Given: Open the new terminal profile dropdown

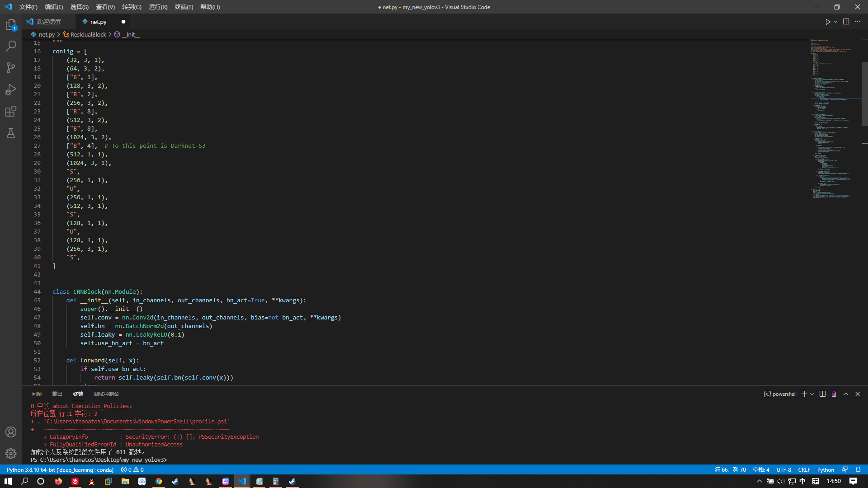Looking at the screenshot, I should pos(812,394).
